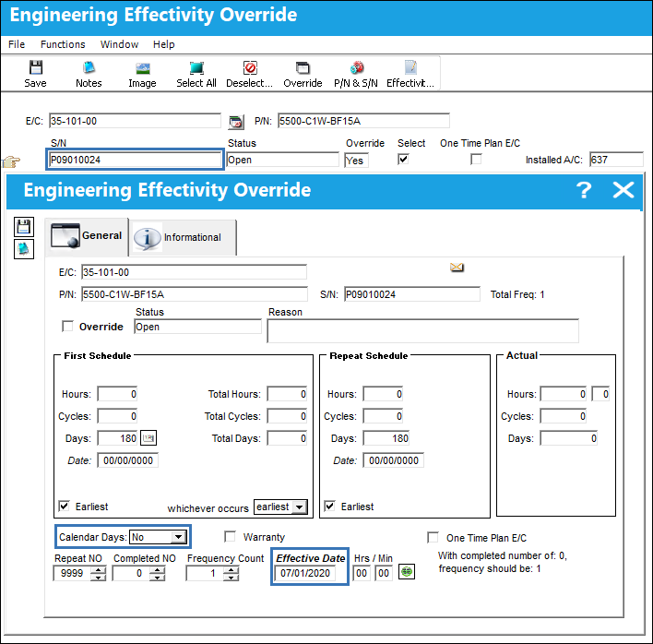Decrease the Repeat NO spinner
This screenshot has height=644, width=653.
[99, 577]
